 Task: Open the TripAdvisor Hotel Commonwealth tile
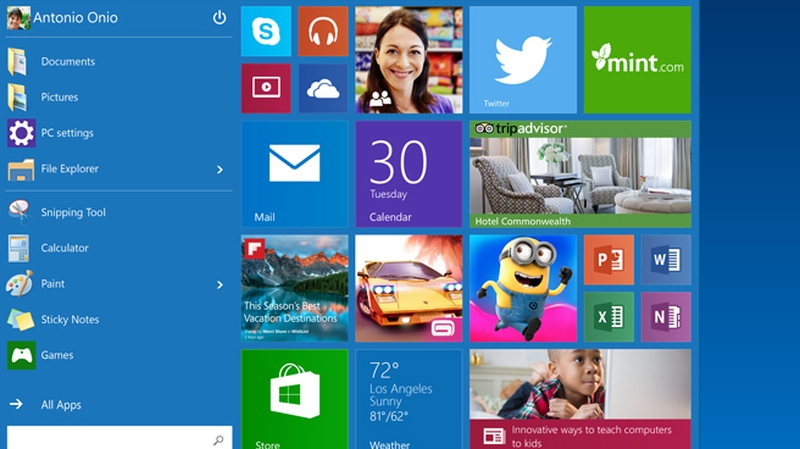(x=580, y=174)
